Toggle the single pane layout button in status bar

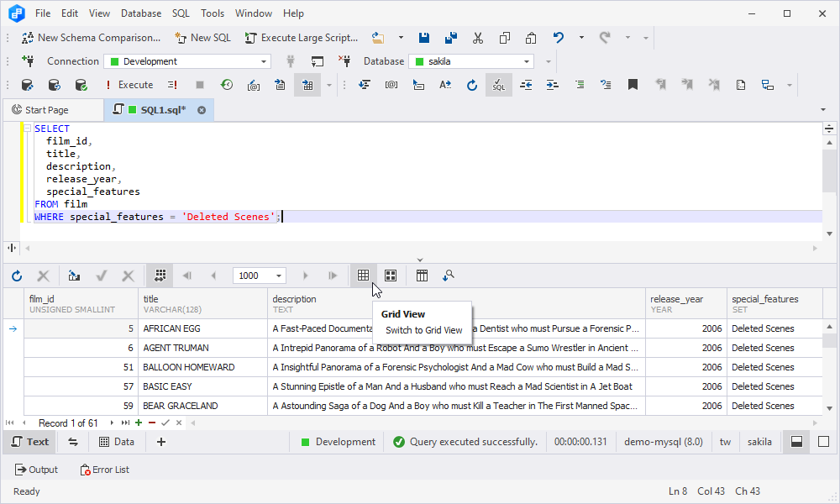tap(824, 442)
